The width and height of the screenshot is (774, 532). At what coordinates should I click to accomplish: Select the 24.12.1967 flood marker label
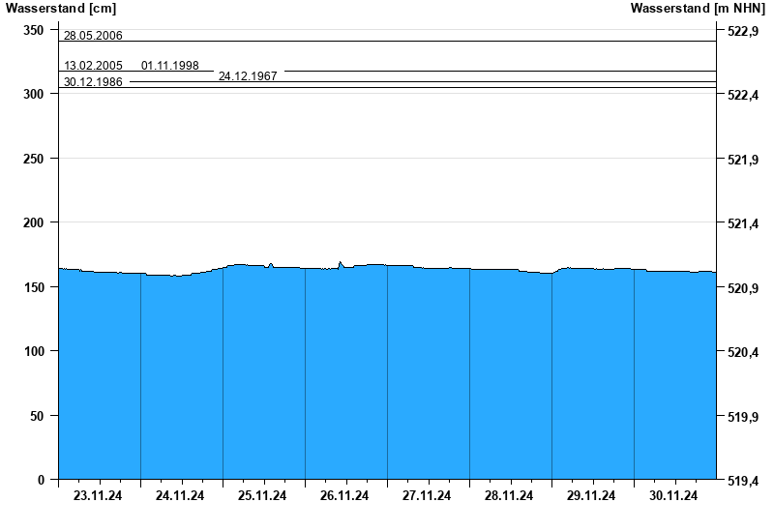point(248,75)
